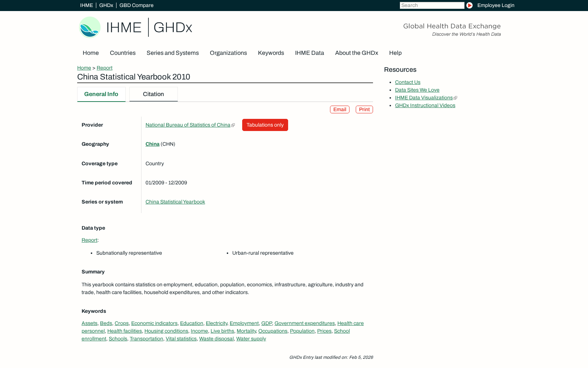This screenshot has width=588, height=368.
Task: Click the Prices keyword link
Action: tap(324, 331)
